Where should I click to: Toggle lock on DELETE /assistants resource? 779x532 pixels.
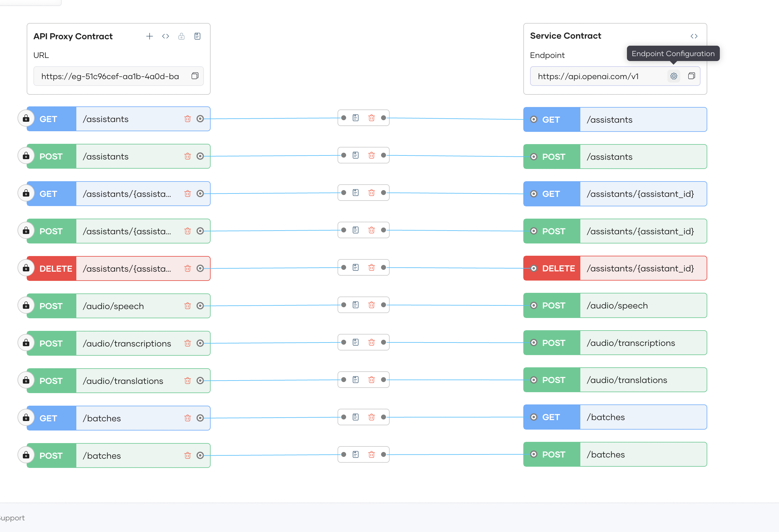(26, 268)
